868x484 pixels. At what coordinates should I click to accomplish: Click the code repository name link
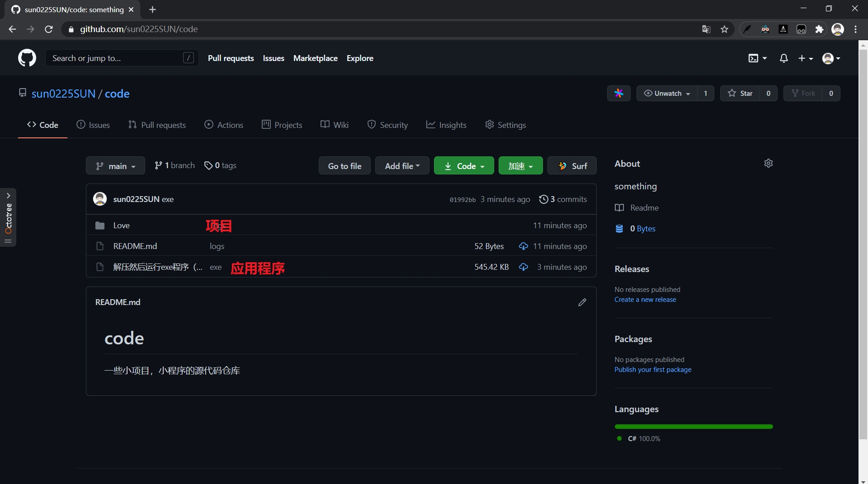tap(117, 94)
